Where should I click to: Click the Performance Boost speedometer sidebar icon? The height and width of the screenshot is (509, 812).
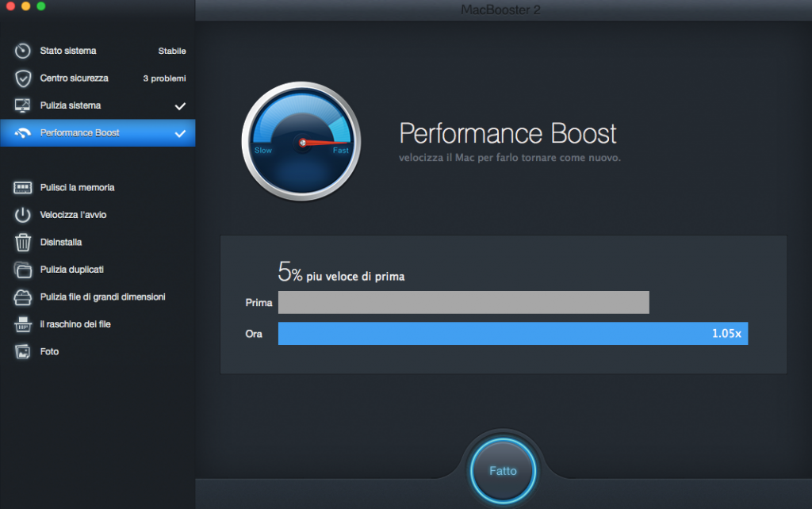point(23,133)
